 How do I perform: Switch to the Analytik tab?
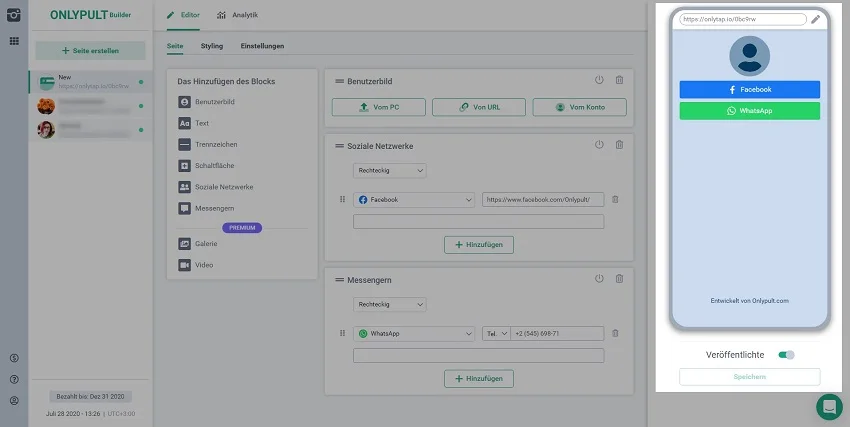[x=237, y=16]
